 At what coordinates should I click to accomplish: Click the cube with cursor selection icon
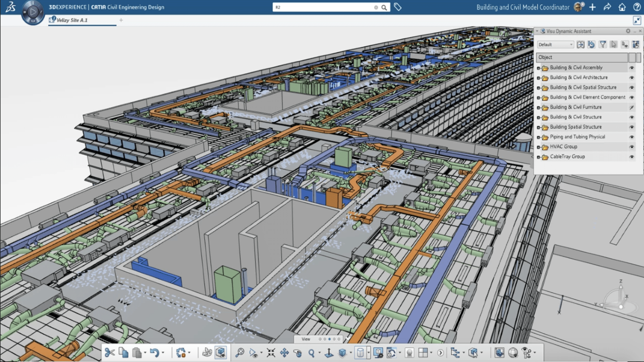pos(473,353)
